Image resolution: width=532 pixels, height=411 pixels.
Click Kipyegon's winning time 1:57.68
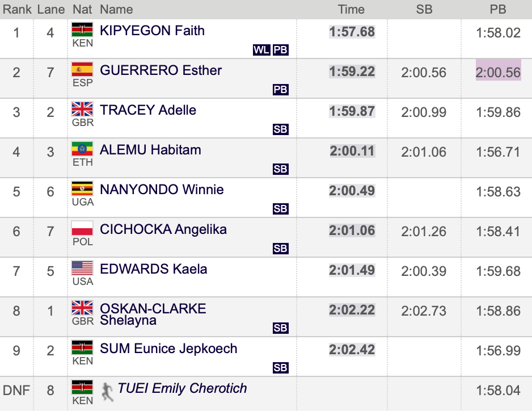click(x=352, y=32)
